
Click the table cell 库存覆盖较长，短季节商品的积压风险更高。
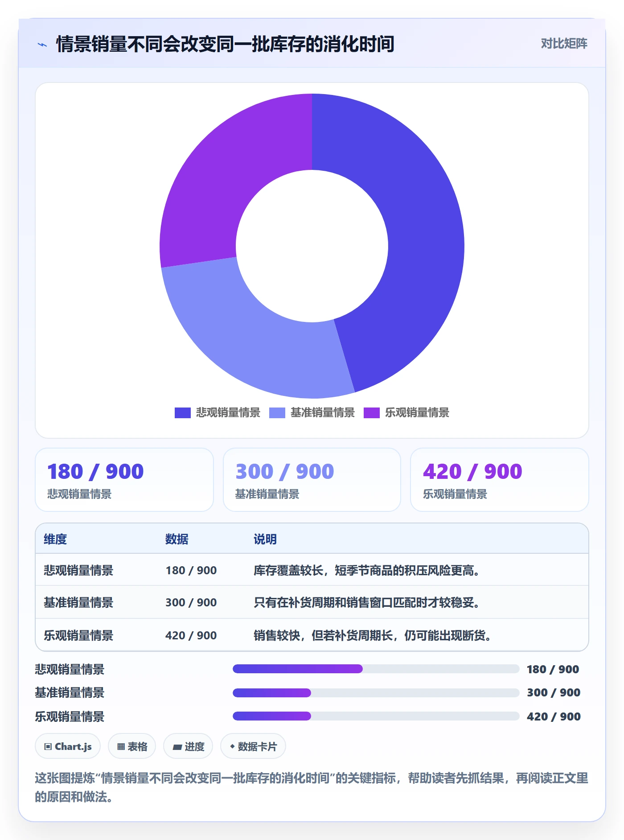pyautogui.click(x=366, y=570)
